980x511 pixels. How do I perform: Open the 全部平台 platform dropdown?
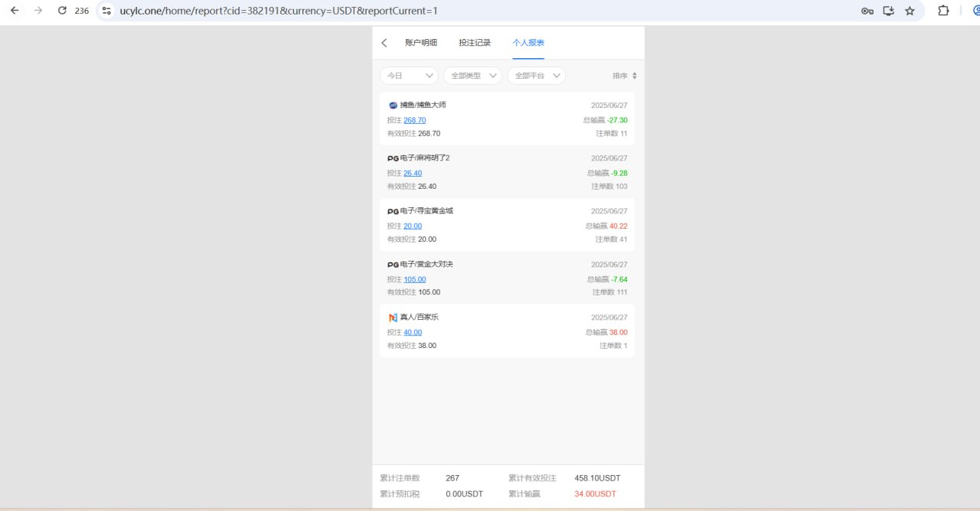(x=536, y=76)
